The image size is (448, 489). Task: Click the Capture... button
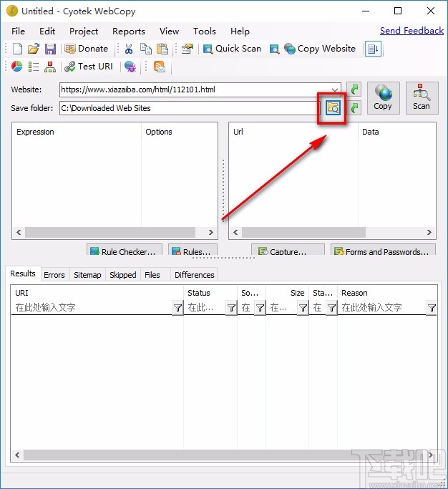[288, 250]
